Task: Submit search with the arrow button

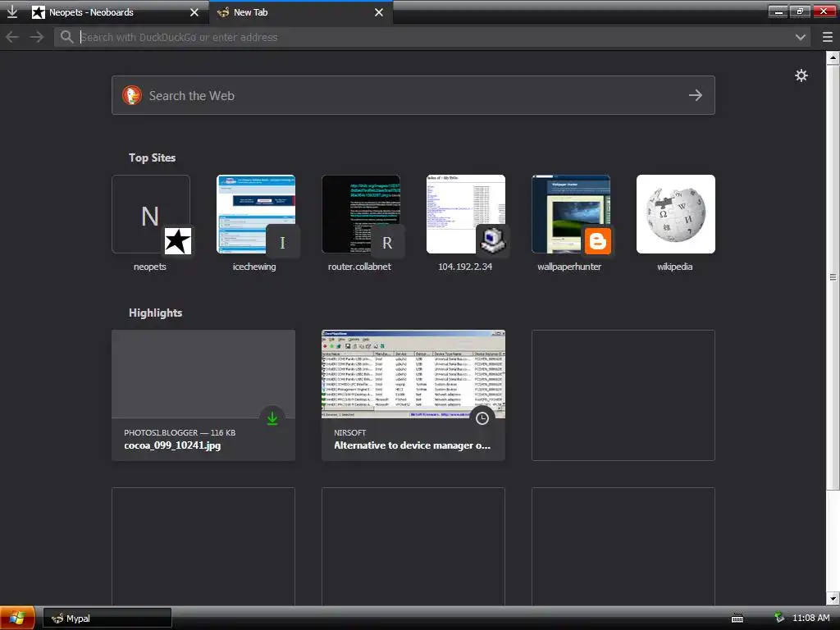Action: tap(696, 95)
